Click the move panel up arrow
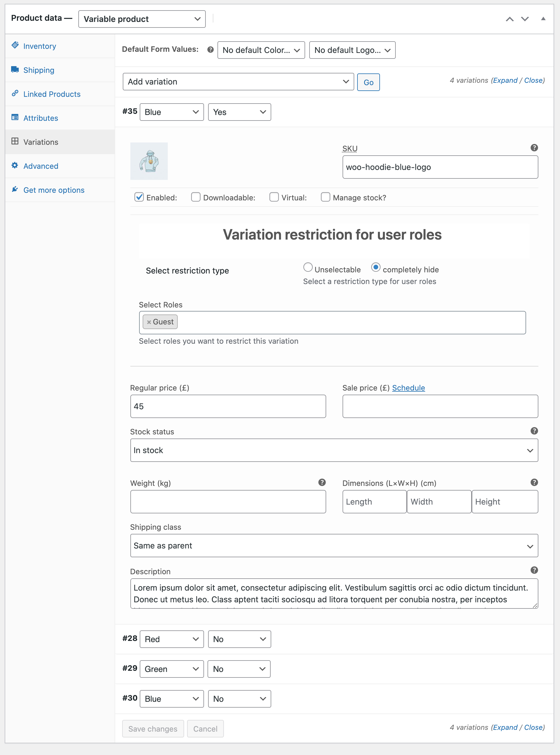Viewport: 560px width, 755px height. pos(509,19)
